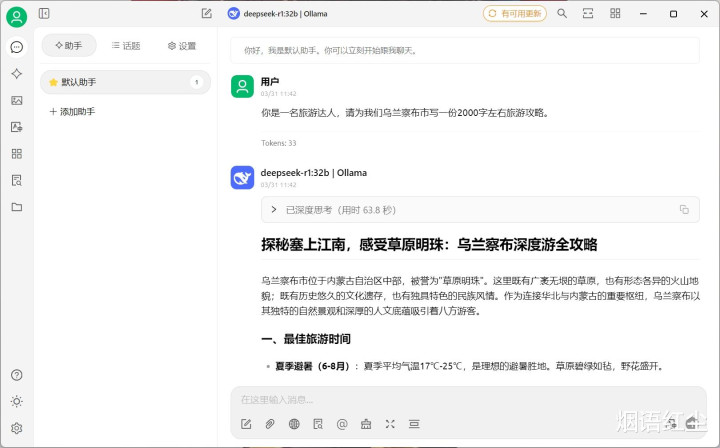Click the 夏季避暑（6-8月） bullet text
The image size is (720, 448).
point(312,366)
